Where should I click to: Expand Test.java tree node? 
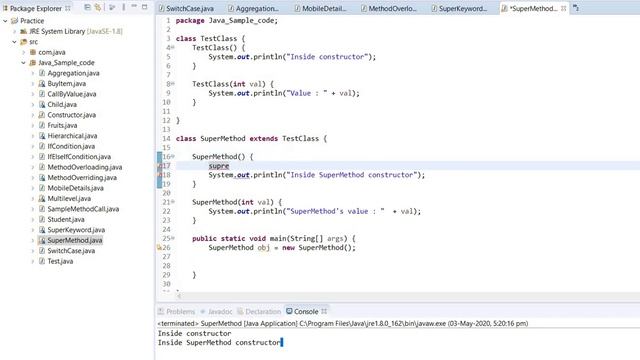(33, 261)
